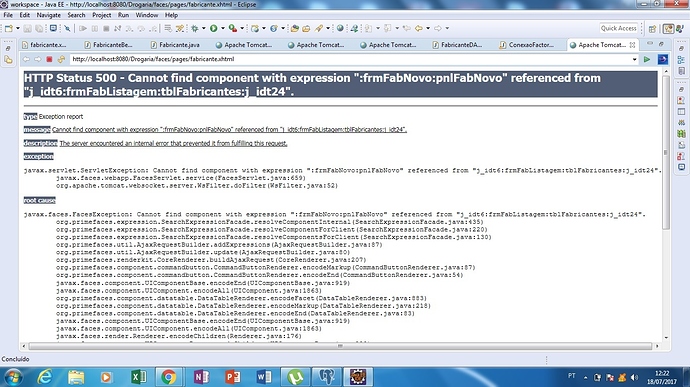Screen dimensions: 690x387
Task: Open the URL history dropdown arrow
Action: (x=634, y=59)
